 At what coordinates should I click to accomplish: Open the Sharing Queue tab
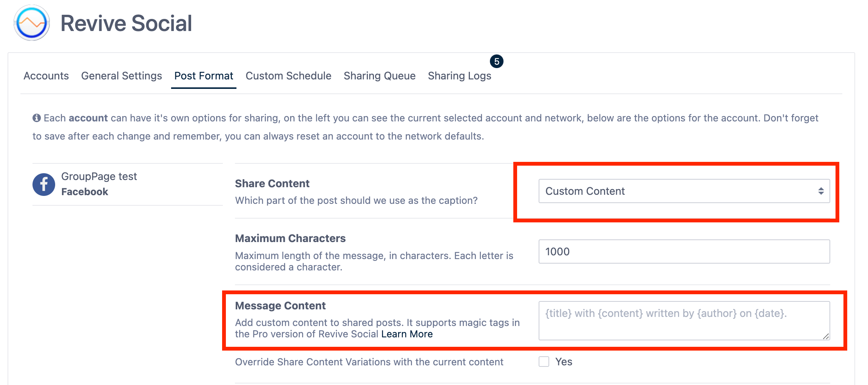[x=379, y=76]
